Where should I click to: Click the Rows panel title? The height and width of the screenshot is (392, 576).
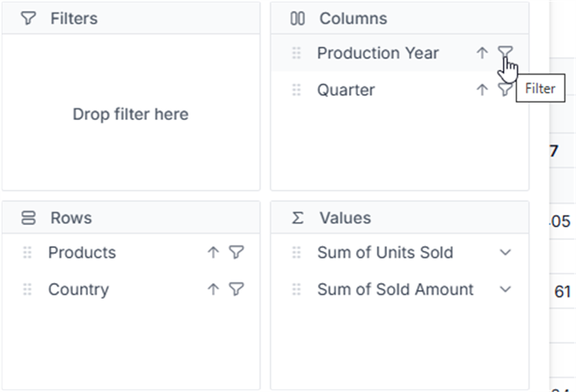[71, 218]
